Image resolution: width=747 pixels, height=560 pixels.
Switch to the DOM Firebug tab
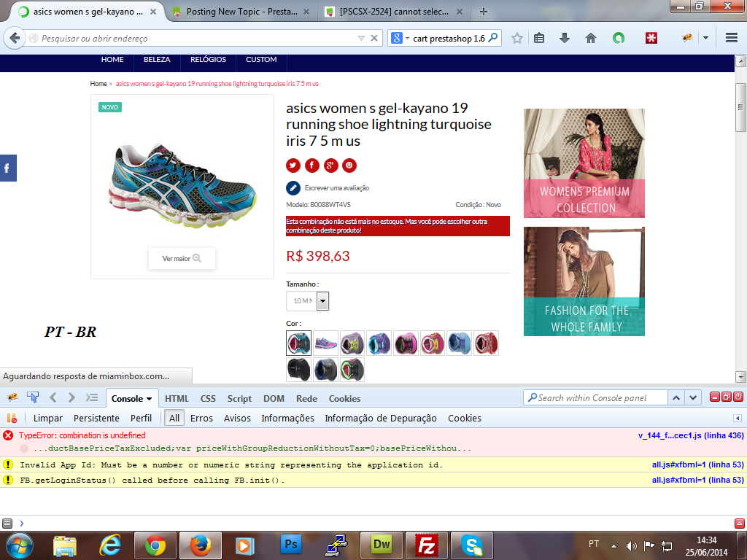[274, 399]
